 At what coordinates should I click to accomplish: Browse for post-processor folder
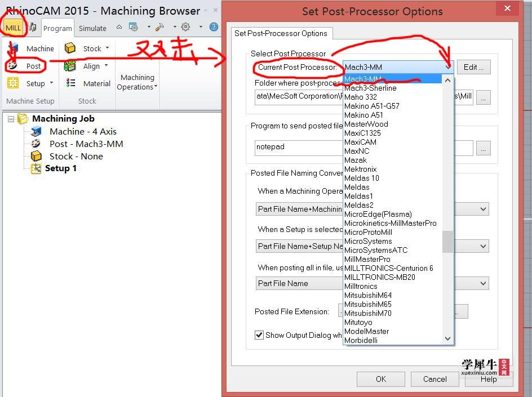483,97
